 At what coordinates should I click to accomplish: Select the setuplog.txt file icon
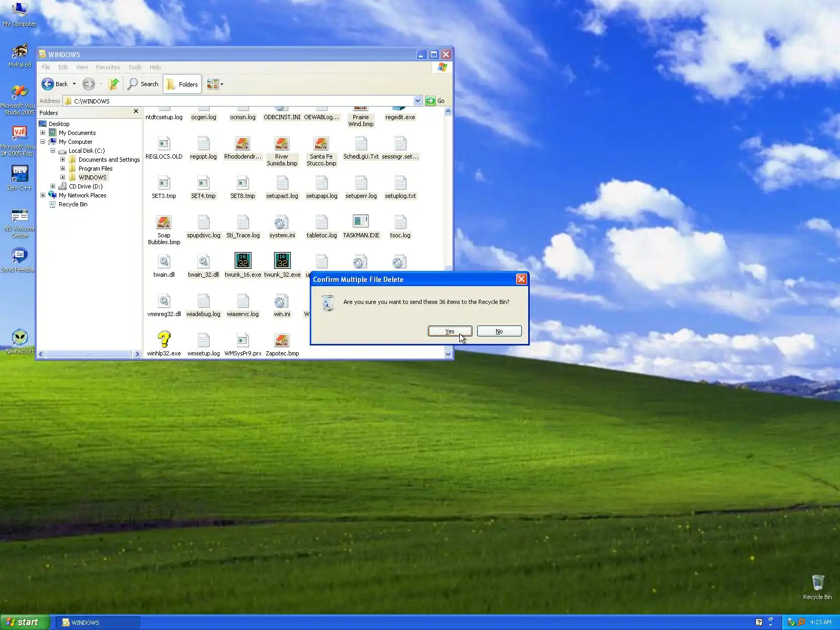point(400,183)
